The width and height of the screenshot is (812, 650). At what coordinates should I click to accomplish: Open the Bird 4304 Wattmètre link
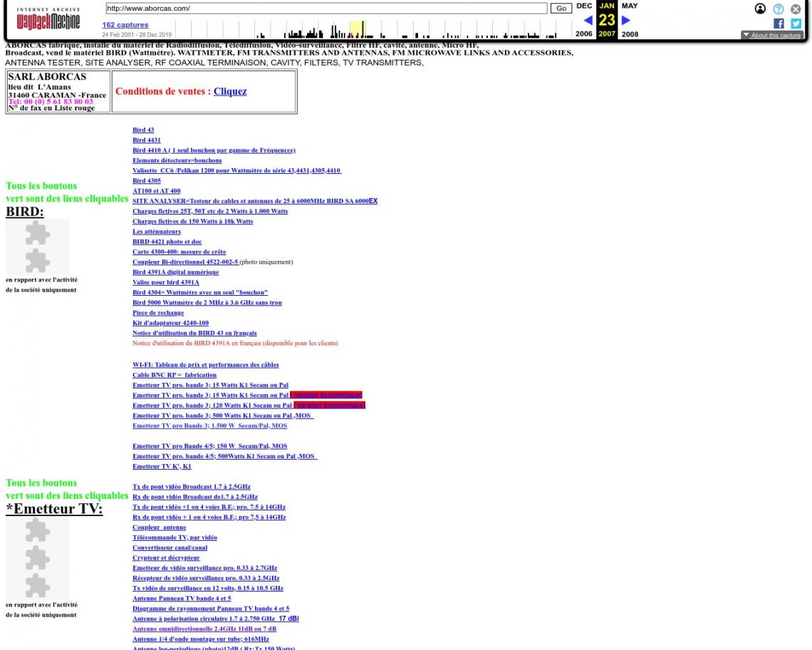[x=200, y=292]
